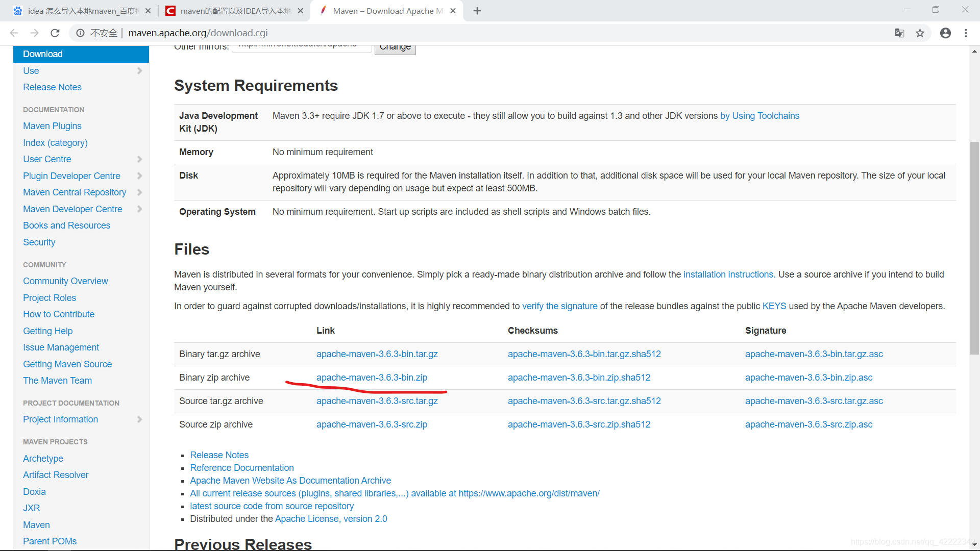Close the CSDN maven config tab

[300, 11]
